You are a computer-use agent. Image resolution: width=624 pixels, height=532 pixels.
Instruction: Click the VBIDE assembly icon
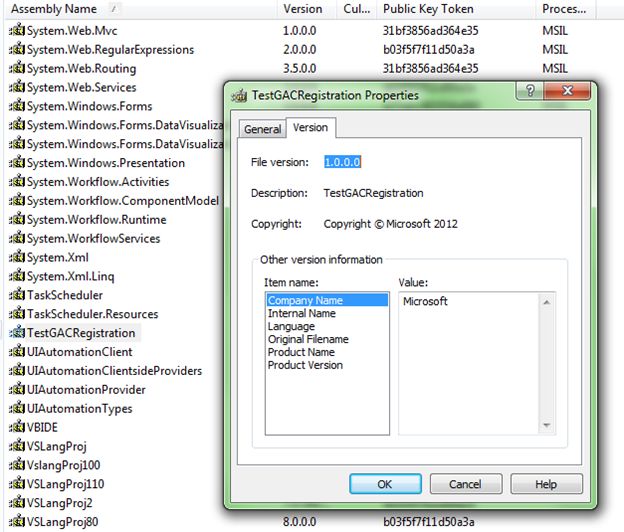[x=17, y=427]
